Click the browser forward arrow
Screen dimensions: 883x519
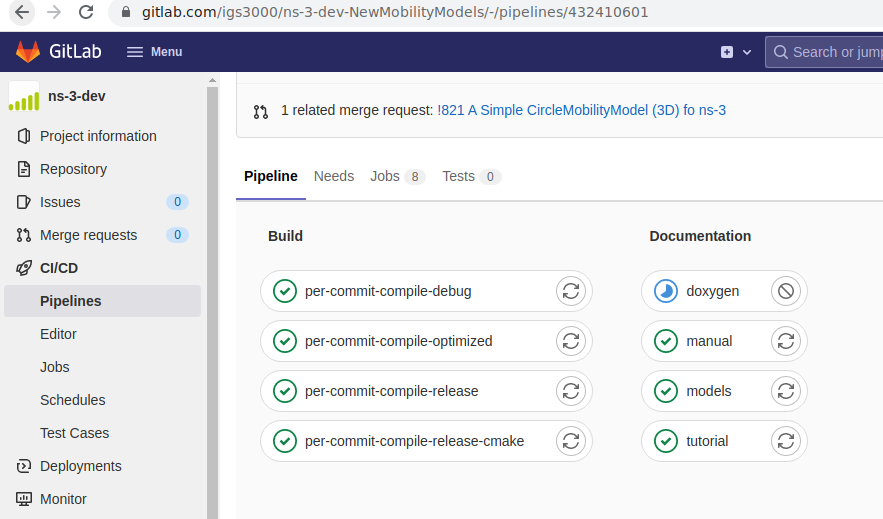click(54, 12)
